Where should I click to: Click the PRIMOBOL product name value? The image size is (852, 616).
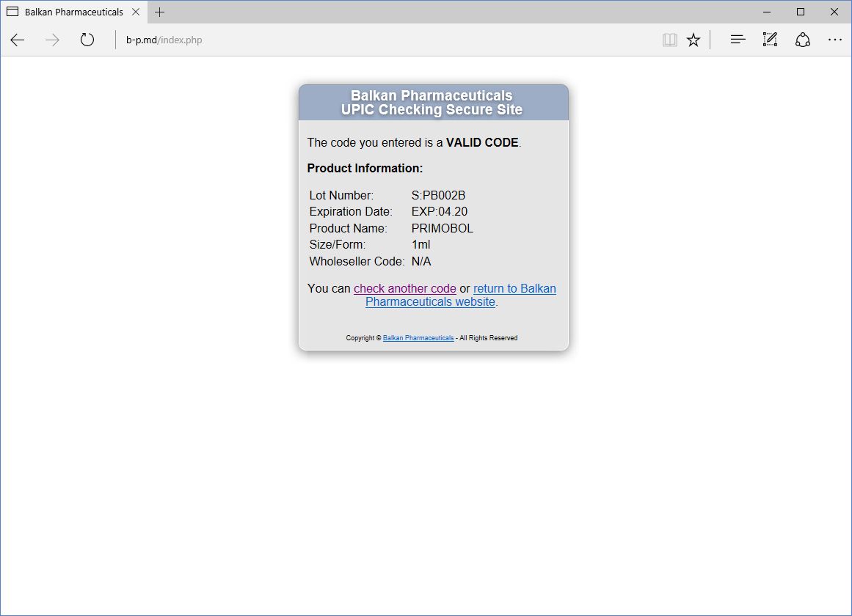(x=443, y=228)
